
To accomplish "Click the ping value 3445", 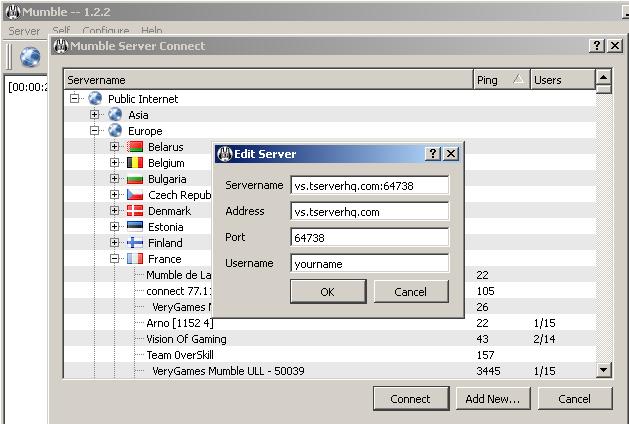I will tap(488, 371).
